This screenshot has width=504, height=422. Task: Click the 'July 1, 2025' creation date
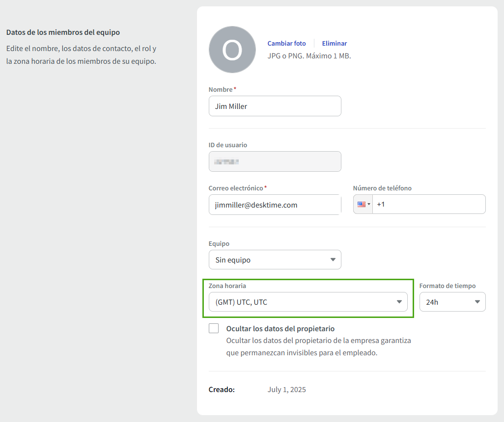coord(286,390)
